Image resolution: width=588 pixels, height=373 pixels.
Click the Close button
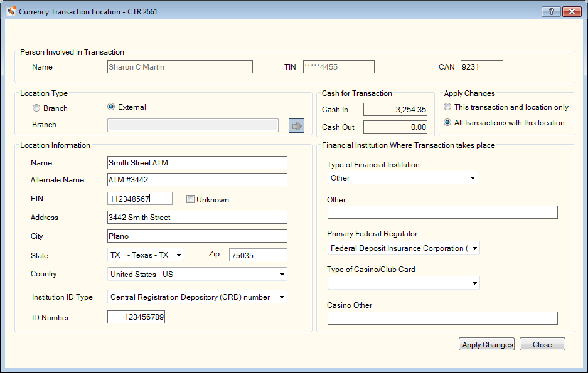542,344
